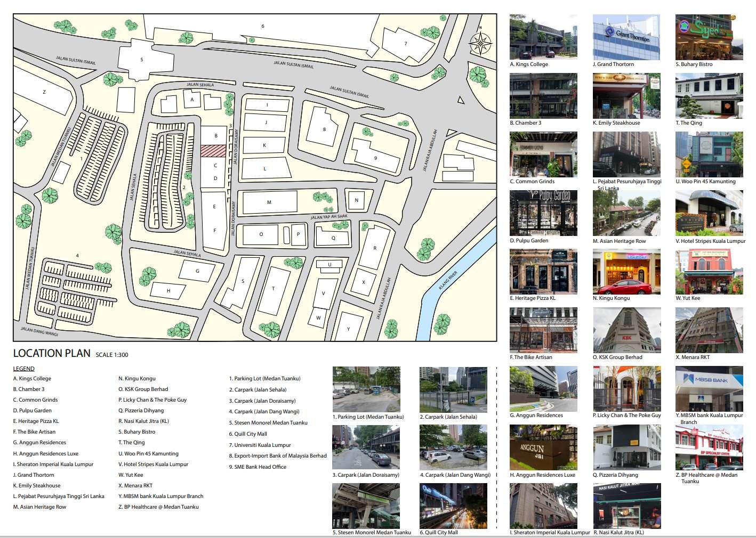This screenshot has width=756, height=538.
Task: Select the Carpark (Jalan Sehala) photo
Action: pyautogui.click(x=453, y=389)
